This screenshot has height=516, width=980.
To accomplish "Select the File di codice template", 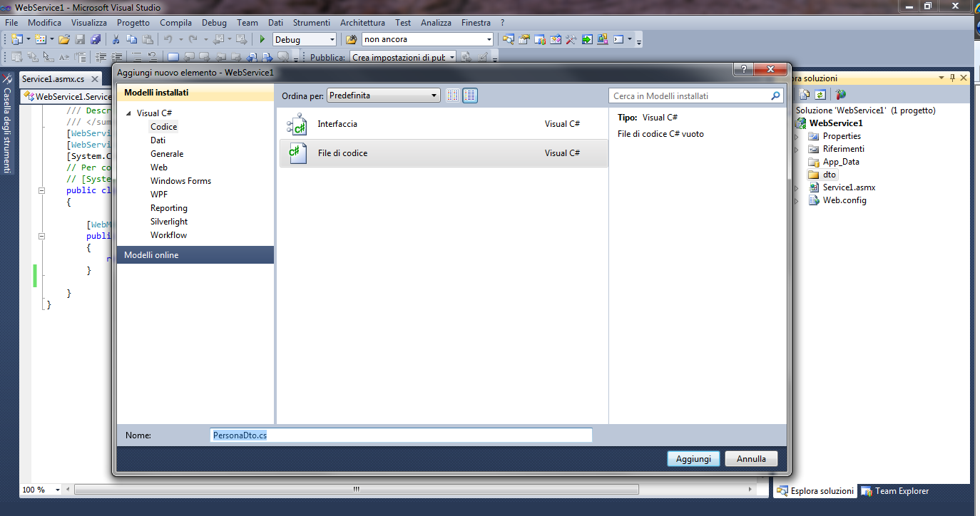I will 444,153.
